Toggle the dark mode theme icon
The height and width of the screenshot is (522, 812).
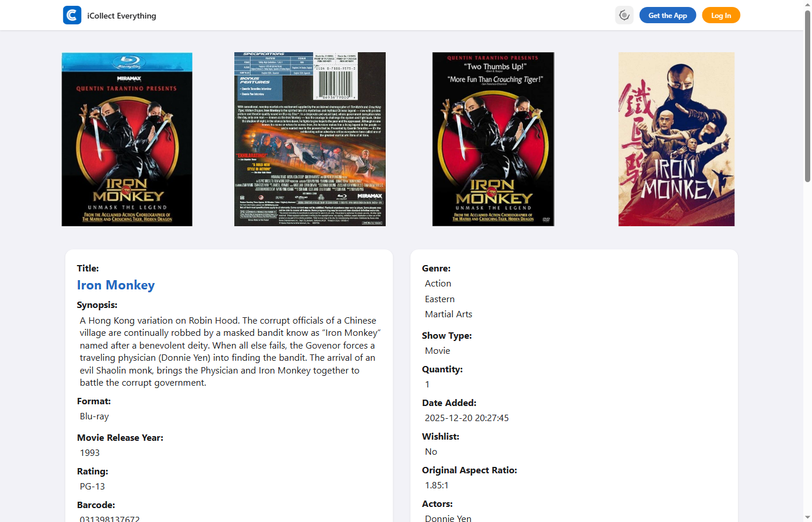624,15
